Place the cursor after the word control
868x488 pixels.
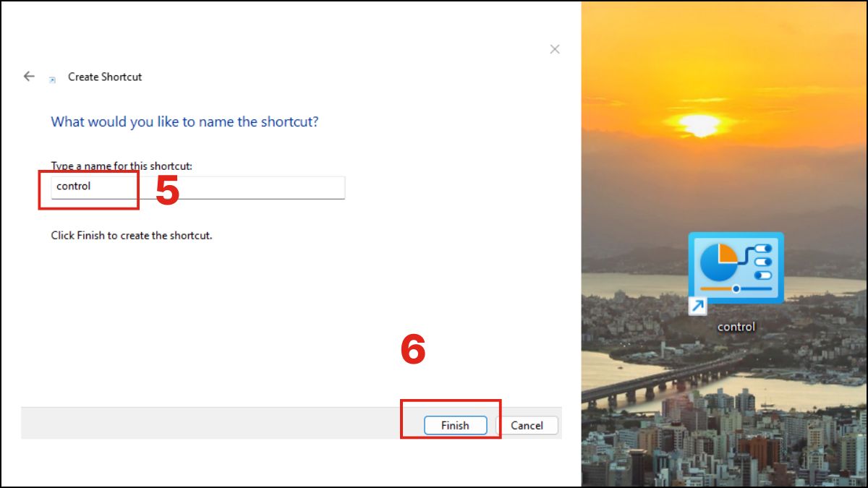93,186
